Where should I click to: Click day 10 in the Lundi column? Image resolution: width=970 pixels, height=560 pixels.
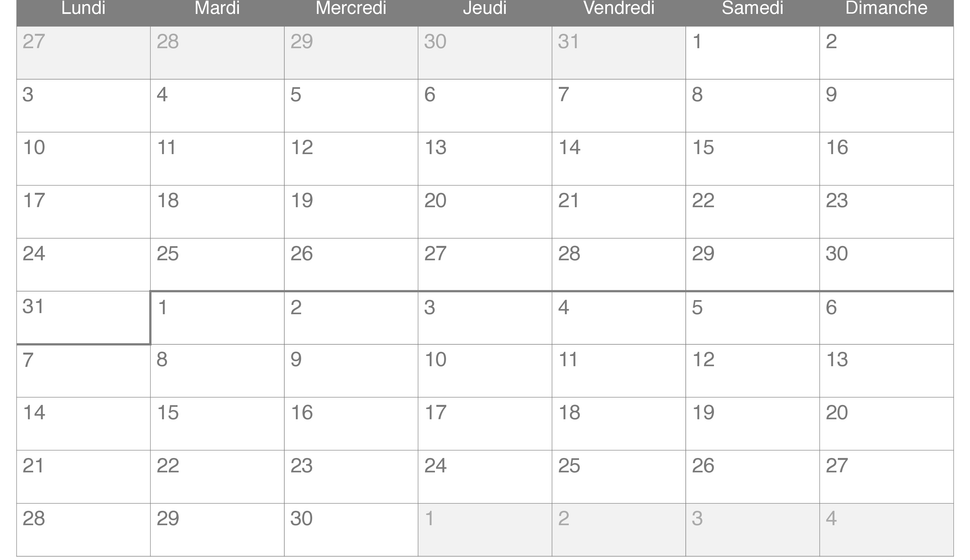(84, 159)
